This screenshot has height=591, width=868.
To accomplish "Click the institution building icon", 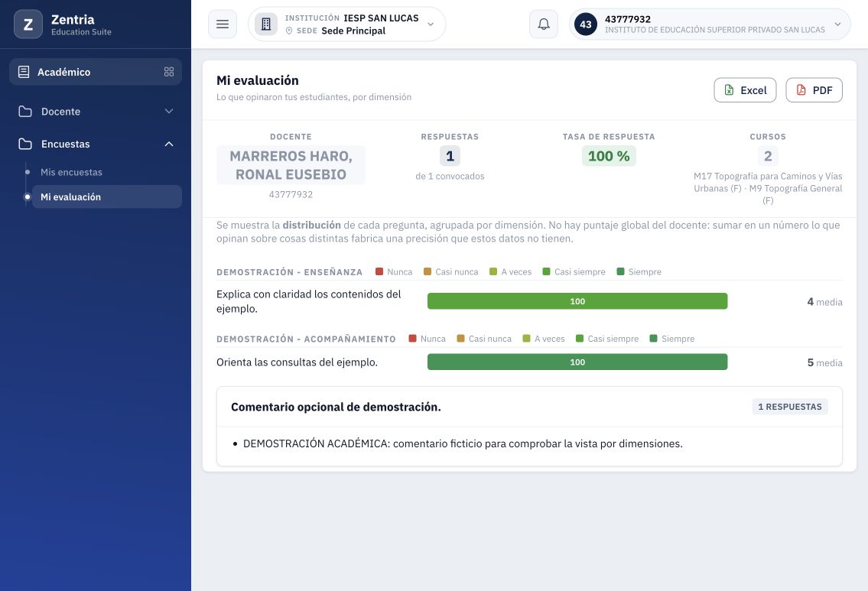I will pyautogui.click(x=265, y=24).
